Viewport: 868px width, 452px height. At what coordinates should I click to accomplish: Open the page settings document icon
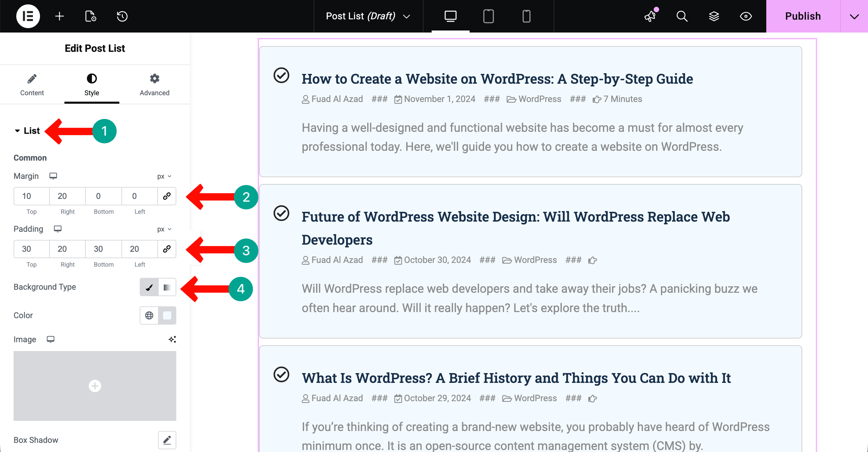pos(91,16)
